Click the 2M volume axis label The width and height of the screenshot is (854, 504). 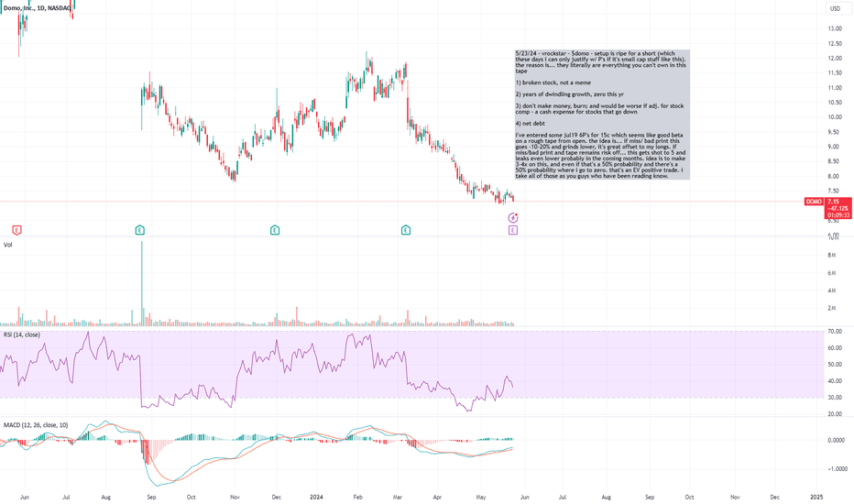(832, 309)
